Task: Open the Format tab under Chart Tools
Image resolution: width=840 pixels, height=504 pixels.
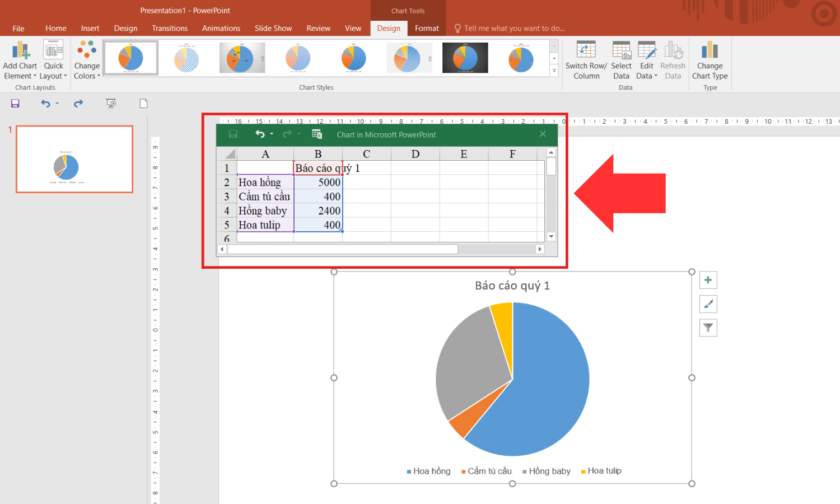Action: [427, 28]
